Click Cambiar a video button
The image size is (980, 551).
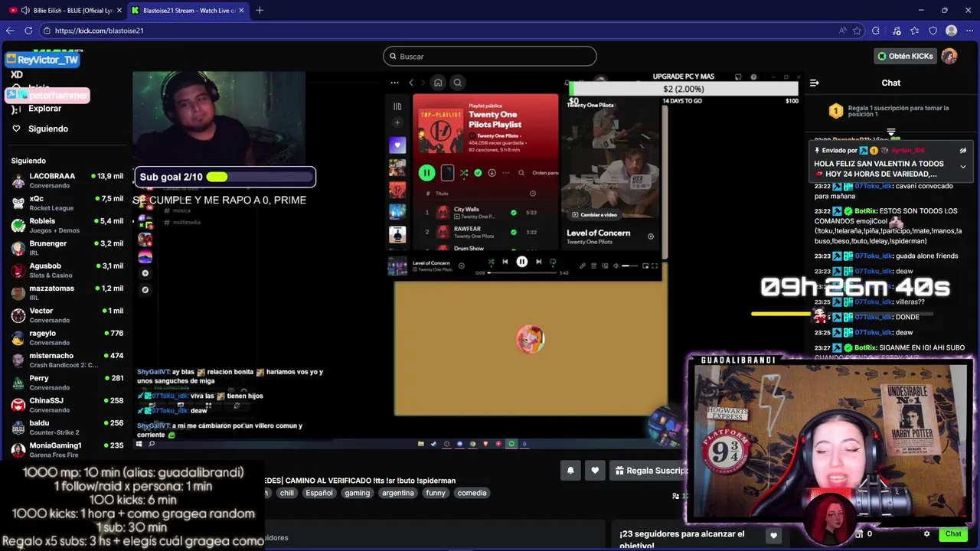(594, 215)
